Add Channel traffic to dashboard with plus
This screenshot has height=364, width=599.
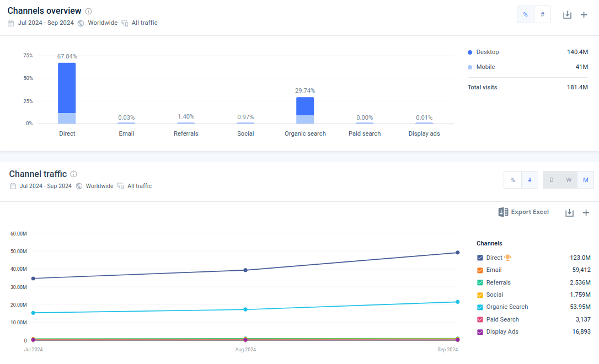[586, 213]
